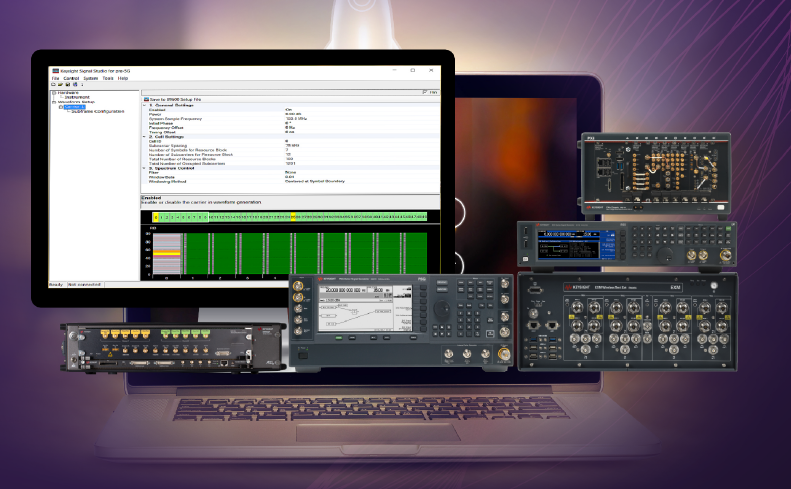Open the Help menu
791x489 pixels.
tap(123, 78)
